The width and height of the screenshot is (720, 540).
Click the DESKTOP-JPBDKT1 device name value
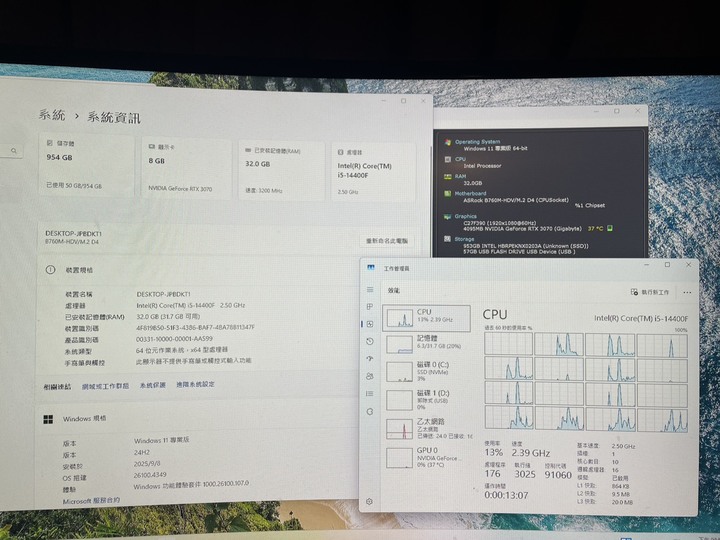(x=163, y=294)
